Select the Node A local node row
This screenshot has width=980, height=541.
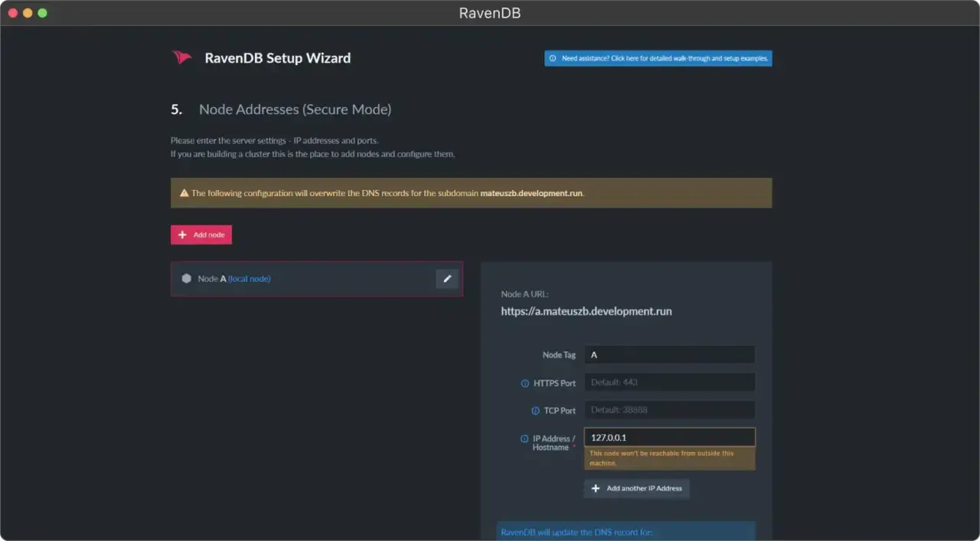click(x=316, y=279)
